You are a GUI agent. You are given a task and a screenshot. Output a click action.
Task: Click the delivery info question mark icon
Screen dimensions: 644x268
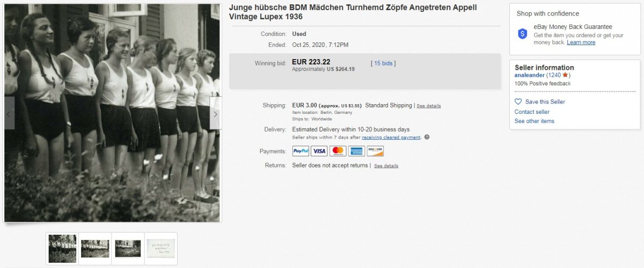click(x=427, y=137)
